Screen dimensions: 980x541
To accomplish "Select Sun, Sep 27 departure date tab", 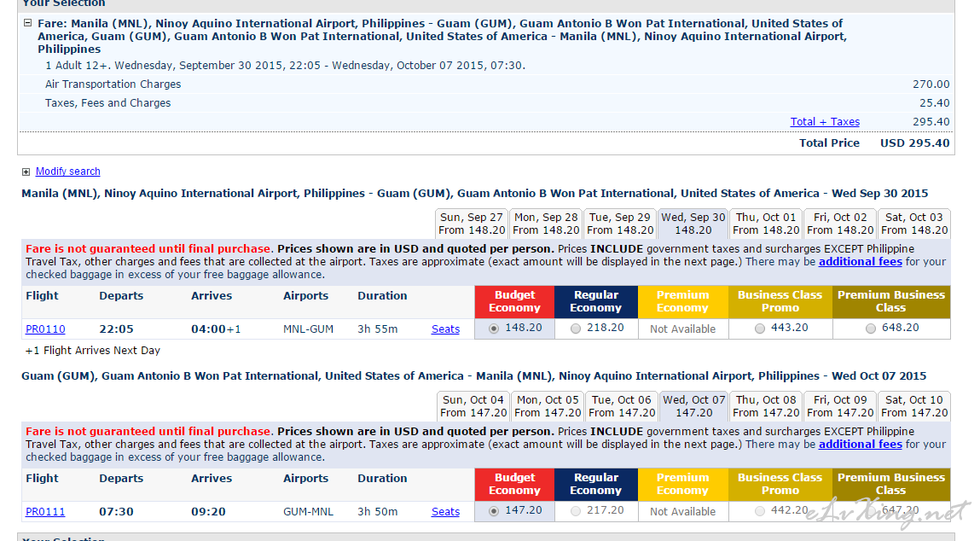I will click(x=472, y=224).
